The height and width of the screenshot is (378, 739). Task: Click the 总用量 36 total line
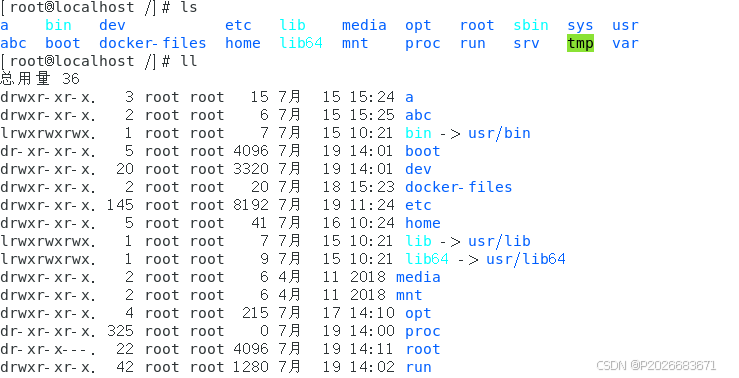point(40,79)
